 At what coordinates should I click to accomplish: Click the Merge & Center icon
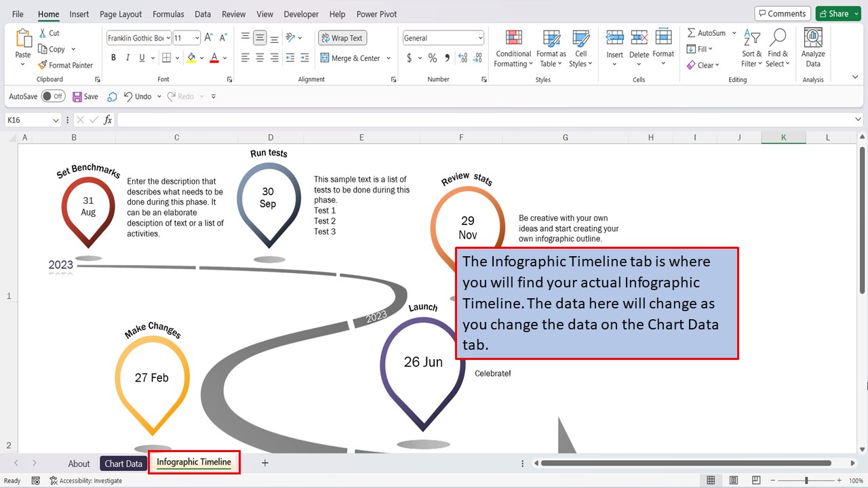tap(325, 58)
